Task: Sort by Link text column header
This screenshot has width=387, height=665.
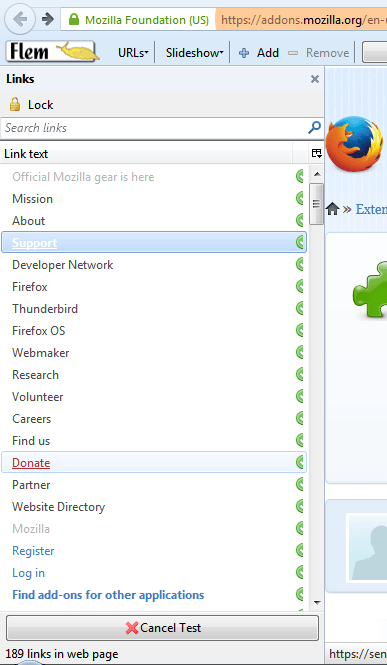Action: pyautogui.click(x=146, y=154)
